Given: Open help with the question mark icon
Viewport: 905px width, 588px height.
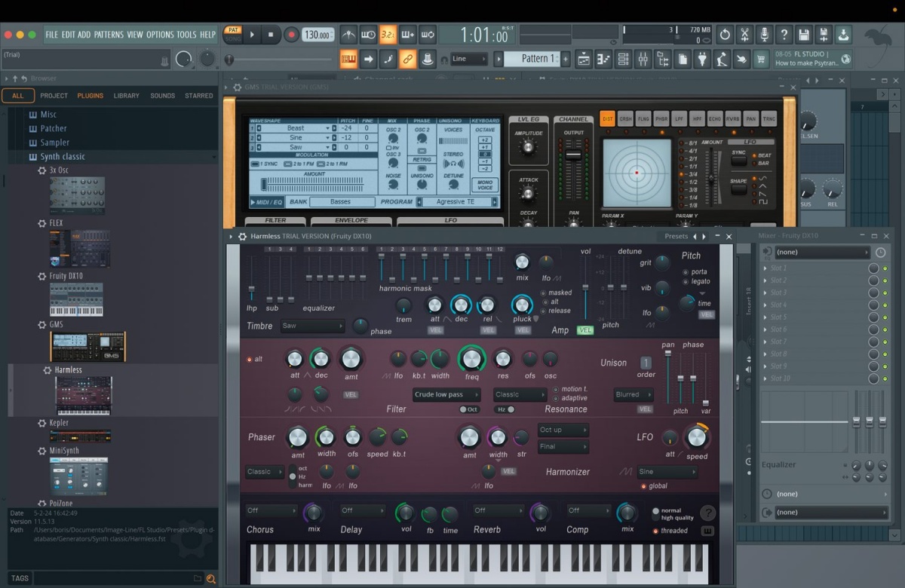Looking at the screenshot, I should 784,35.
